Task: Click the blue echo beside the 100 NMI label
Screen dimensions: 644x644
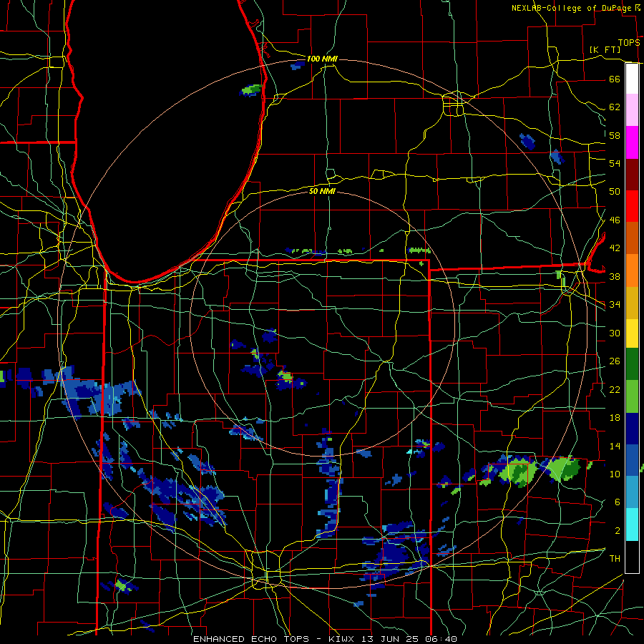Action: coord(298,65)
